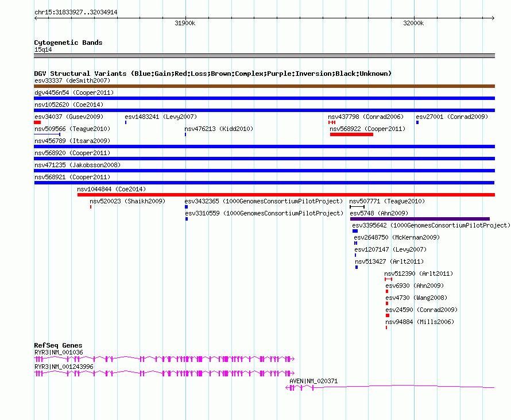Click the esv33337 (deSmith2007) variant label

point(72,80)
